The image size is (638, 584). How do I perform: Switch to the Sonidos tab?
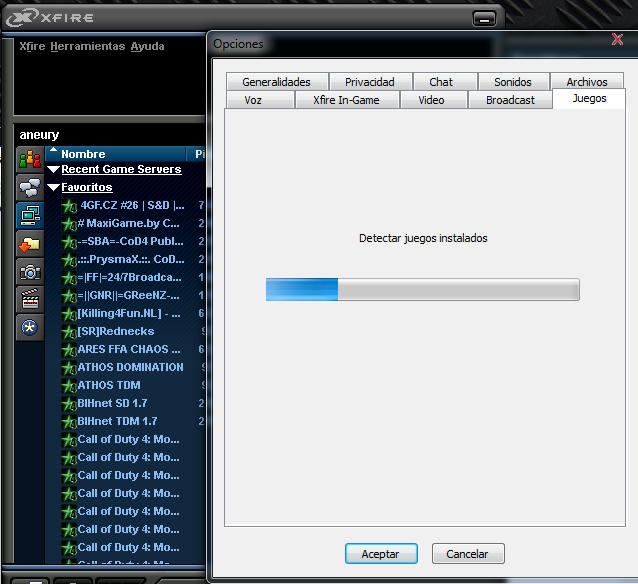[513, 82]
